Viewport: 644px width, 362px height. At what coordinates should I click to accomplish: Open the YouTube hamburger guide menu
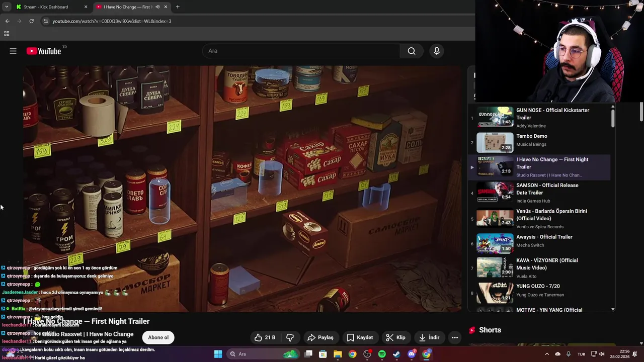pyautogui.click(x=13, y=51)
